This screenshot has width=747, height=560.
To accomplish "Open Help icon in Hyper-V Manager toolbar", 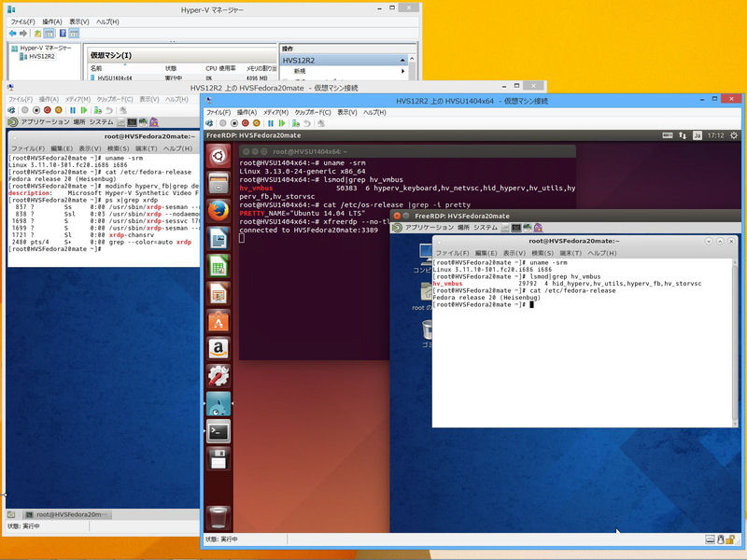I will tap(63, 34).
